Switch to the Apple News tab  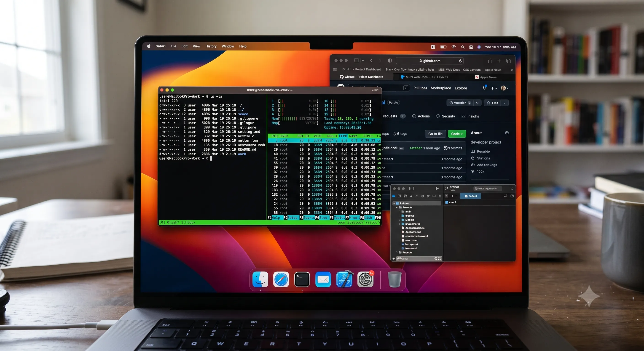coord(486,77)
